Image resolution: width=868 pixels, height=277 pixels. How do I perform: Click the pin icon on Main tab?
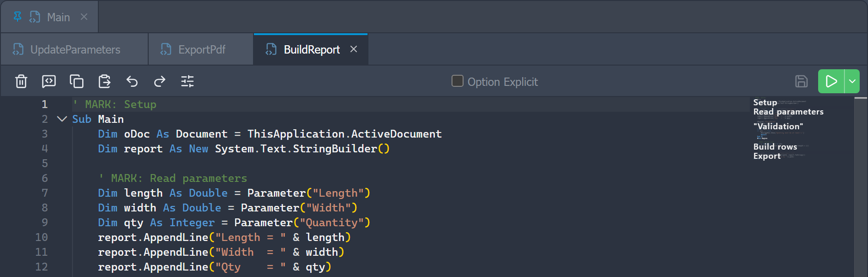[18, 17]
